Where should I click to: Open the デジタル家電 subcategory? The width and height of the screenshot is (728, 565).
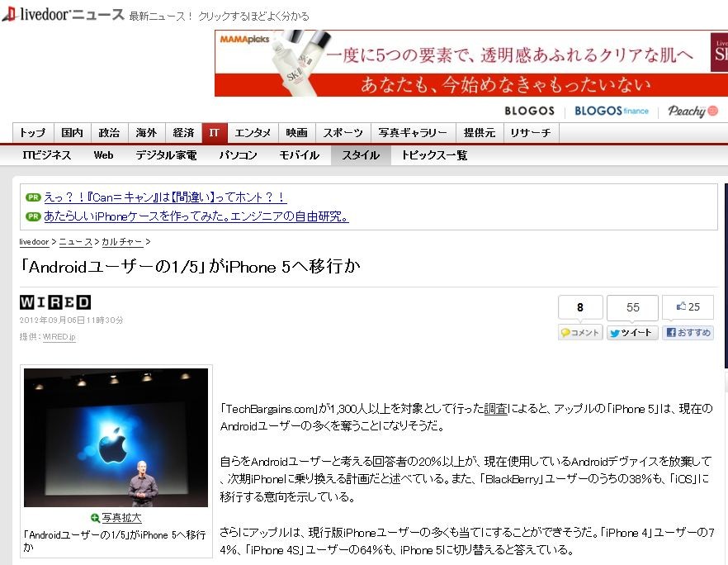coord(166,155)
